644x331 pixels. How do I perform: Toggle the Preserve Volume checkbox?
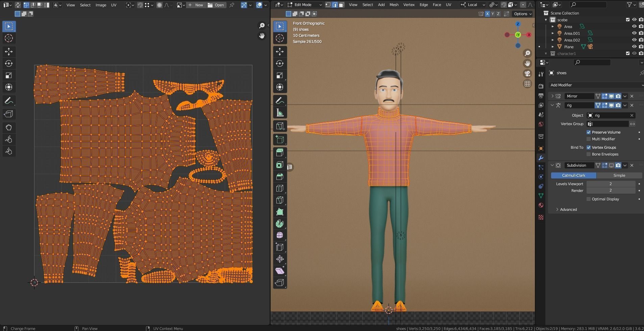point(589,132)
